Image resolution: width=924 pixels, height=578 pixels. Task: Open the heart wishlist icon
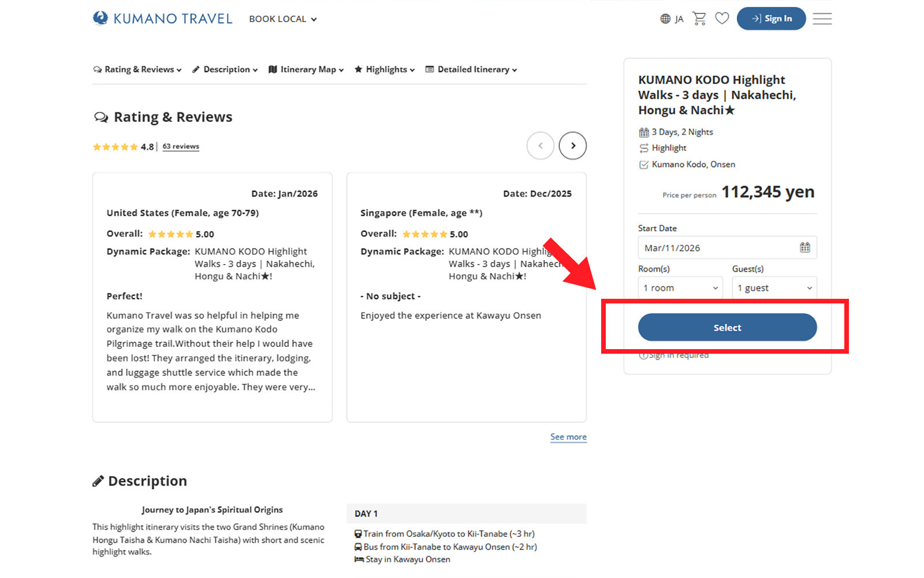[x=722, y=18]
